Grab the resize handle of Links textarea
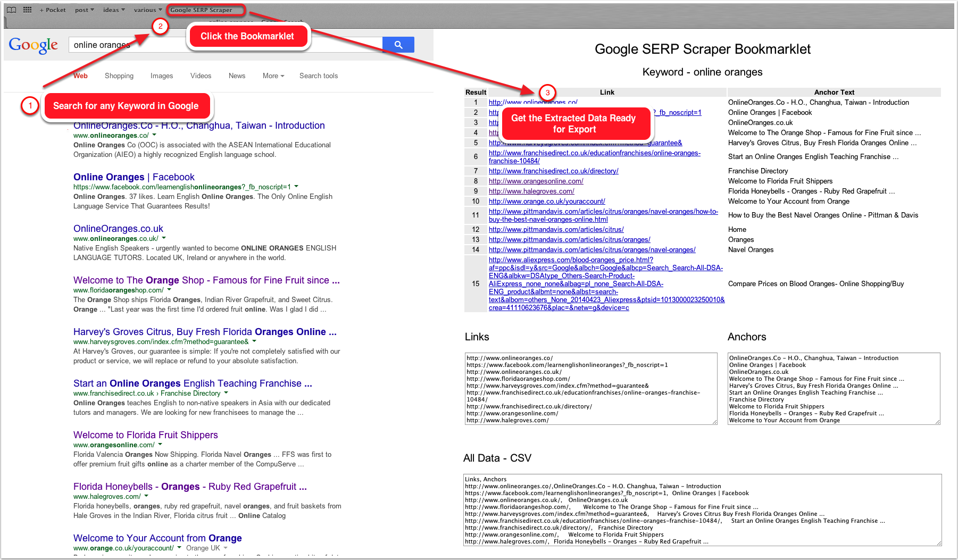 coord(714,422)
